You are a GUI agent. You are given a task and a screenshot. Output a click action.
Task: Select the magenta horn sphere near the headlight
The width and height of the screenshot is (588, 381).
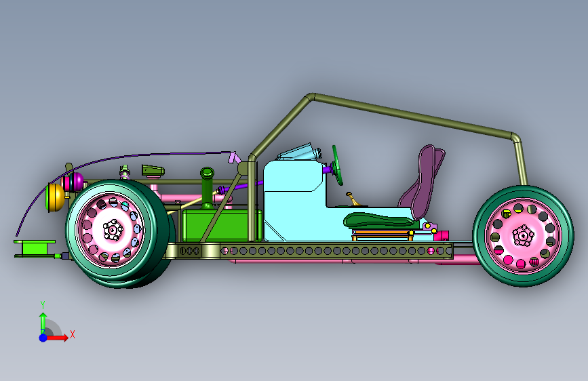click(x=77, y=182)
